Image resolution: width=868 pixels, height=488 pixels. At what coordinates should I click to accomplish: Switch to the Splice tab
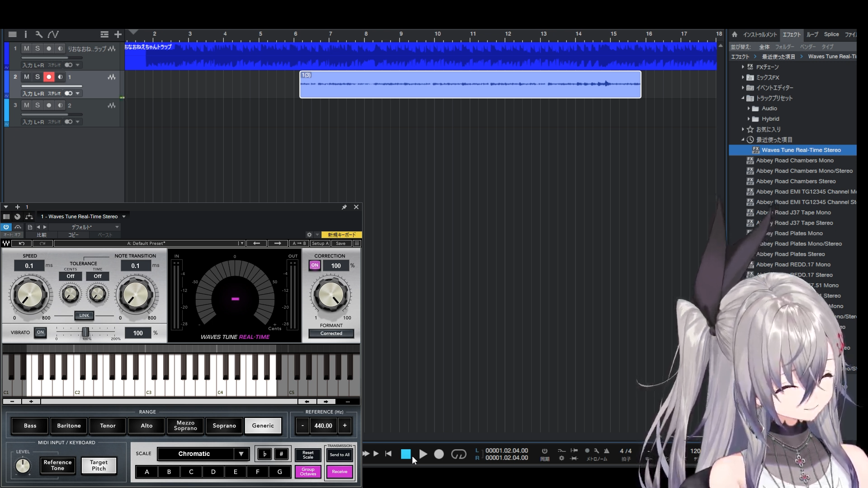(x=831, y=34)
